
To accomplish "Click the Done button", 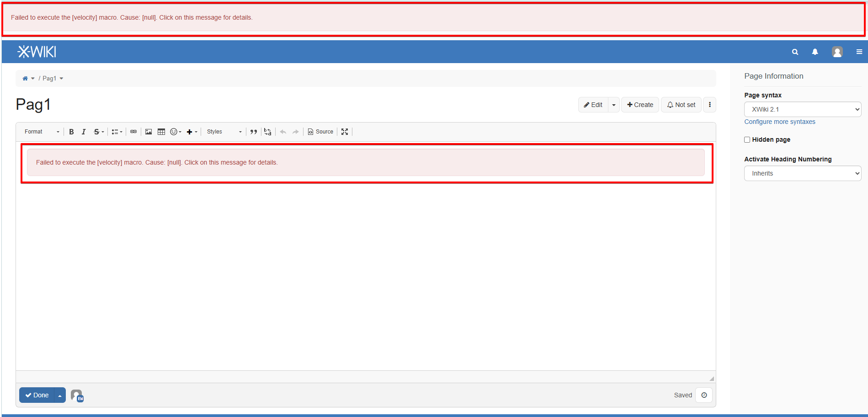I will (37, 395).
